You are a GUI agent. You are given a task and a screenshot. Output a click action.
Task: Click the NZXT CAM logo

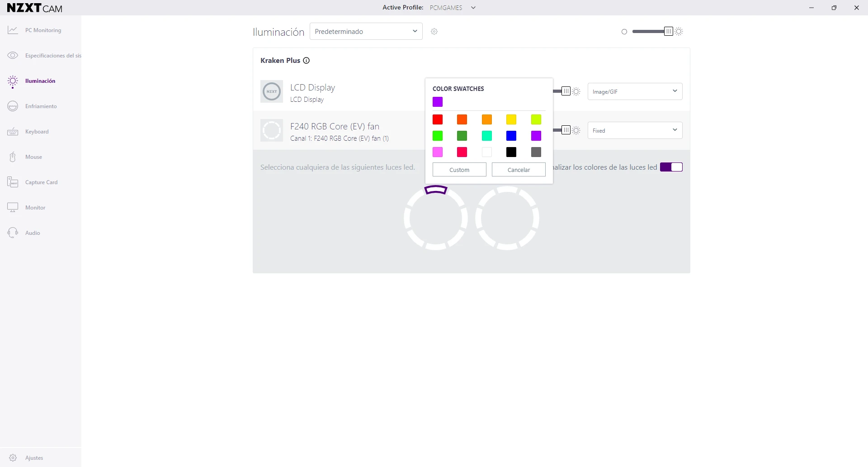point(35,8)
